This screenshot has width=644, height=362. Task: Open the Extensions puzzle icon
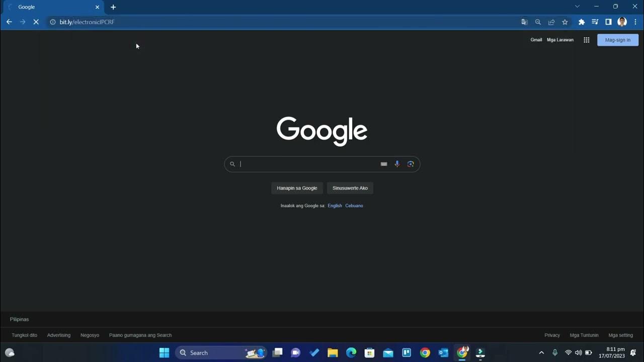coord(582,22)
